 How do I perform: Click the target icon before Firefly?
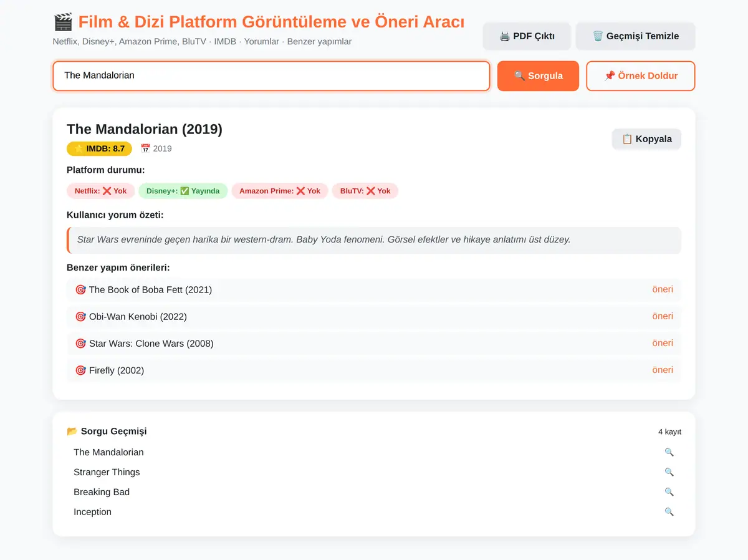(80, 370)
